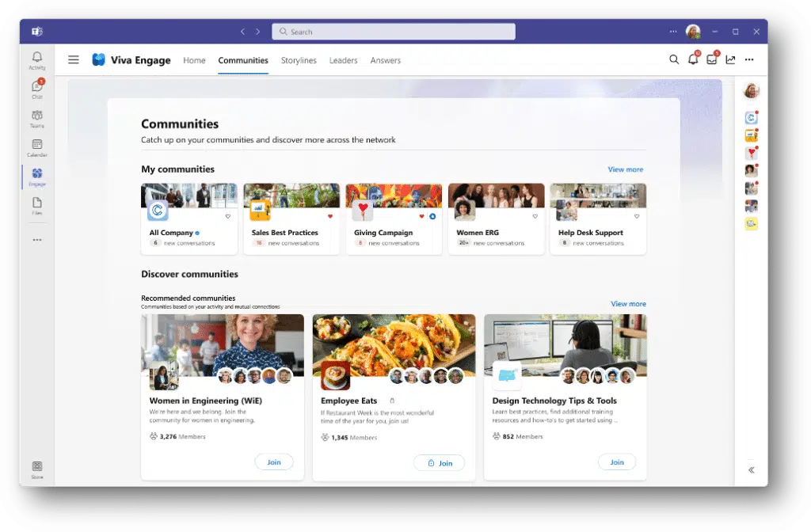Open the red heart community icon in the right sidebar
This screenshot has width=811, height=532.
pyautogui.click(x=751, y=153)
